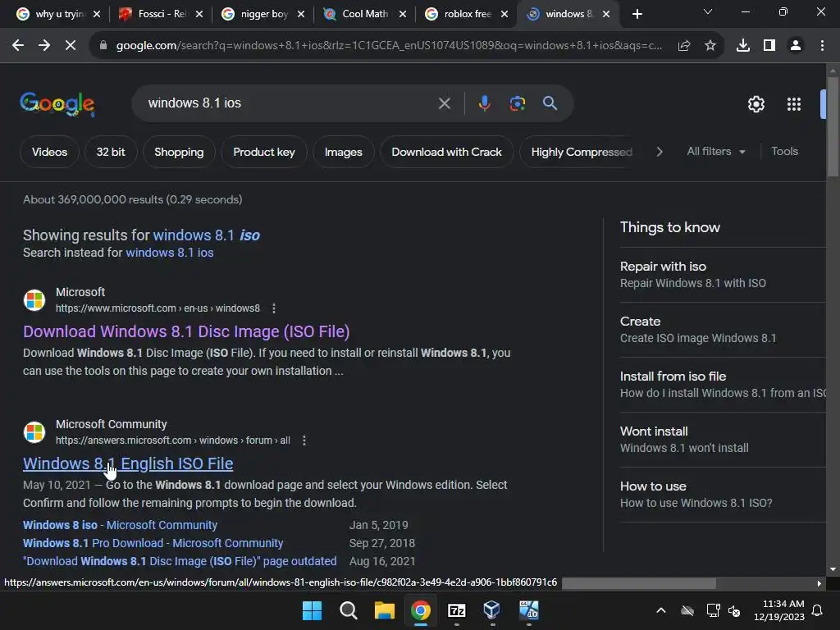This screenshot has width=840, height=630.
Task: View site information lock icon
Action: click(103, 46)
